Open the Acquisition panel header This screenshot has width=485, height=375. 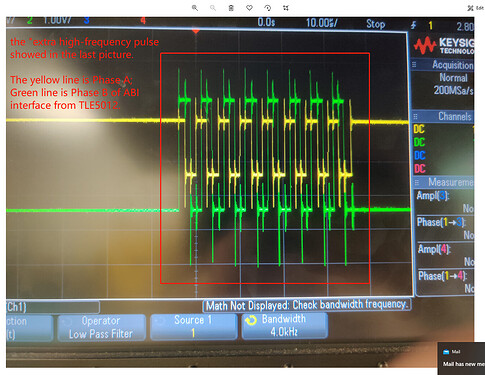click(x=443, y=65)
